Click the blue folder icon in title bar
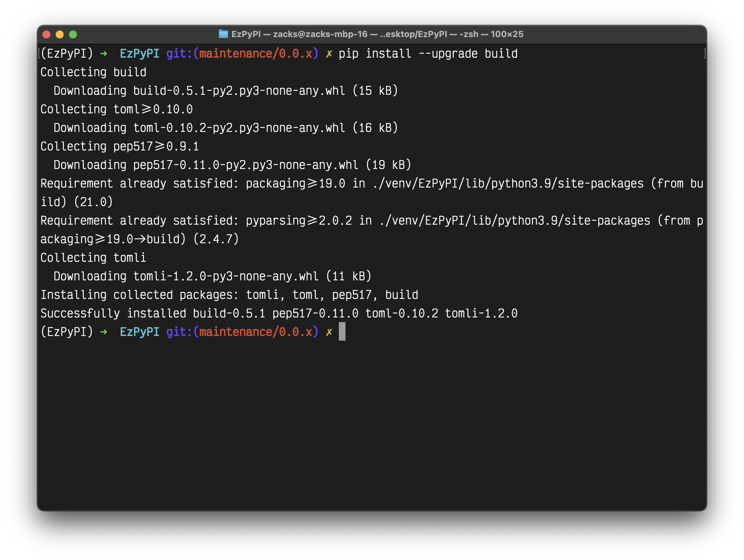The height and width of the screenshot is (560, 744). click(x=223, y=34)
